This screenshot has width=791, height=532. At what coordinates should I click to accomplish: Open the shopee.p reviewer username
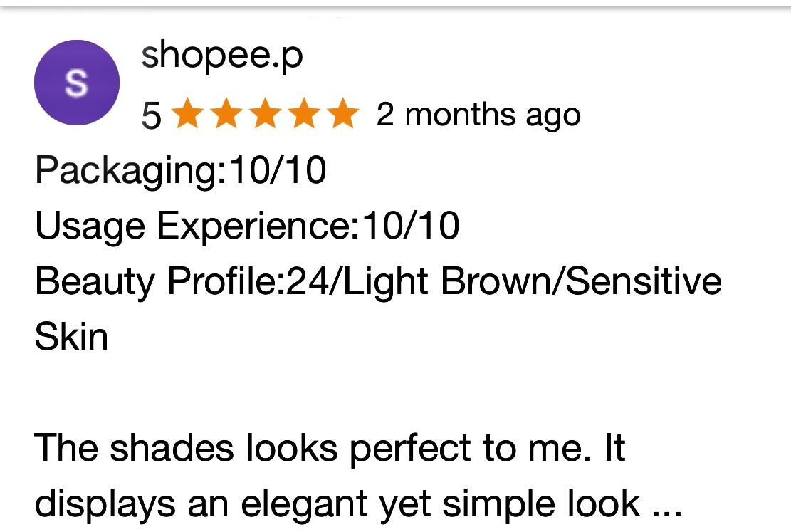coord(222,56)
